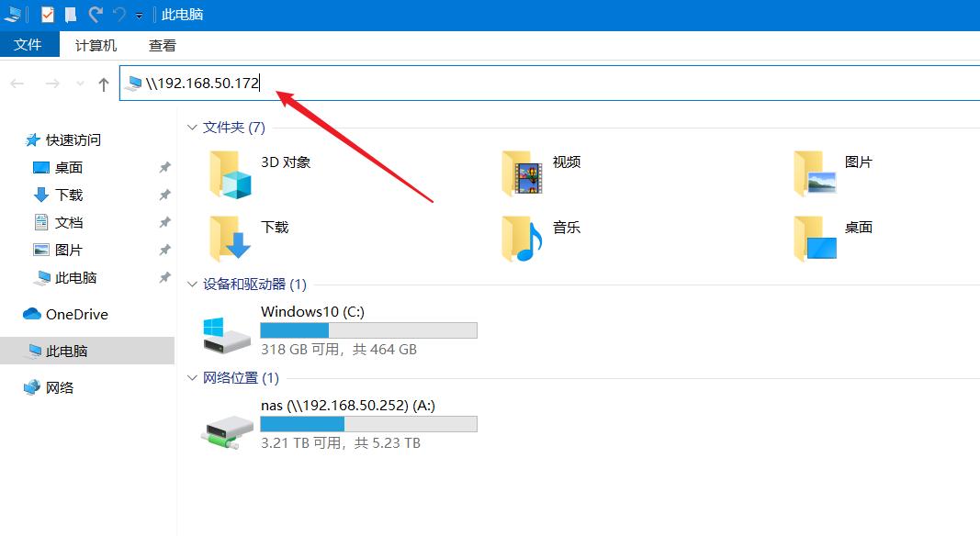Click the computer icon in the title bar
This screenshot has height=536, width=980.
13,15
